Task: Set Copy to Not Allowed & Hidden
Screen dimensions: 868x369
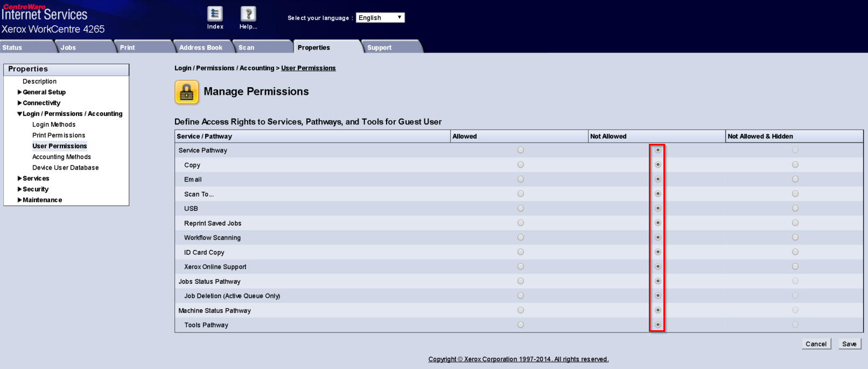Action: [x=795, y=165]
